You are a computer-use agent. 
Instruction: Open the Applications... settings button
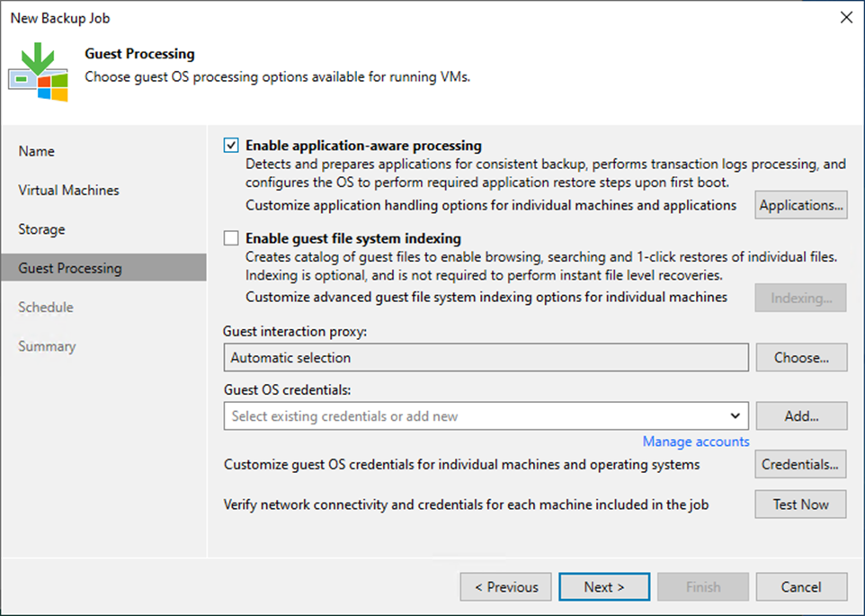pos(800,205)
